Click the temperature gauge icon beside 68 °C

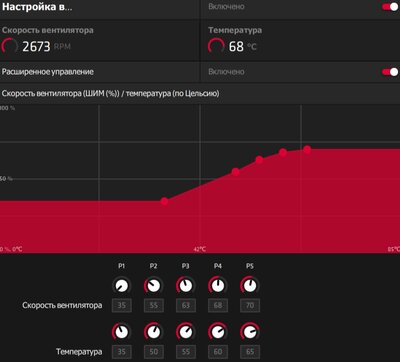[216, 46]
